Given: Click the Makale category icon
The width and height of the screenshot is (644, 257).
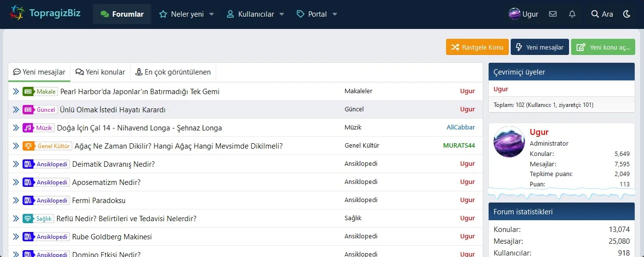Looking at the screenshot, I should click(28, 92).
